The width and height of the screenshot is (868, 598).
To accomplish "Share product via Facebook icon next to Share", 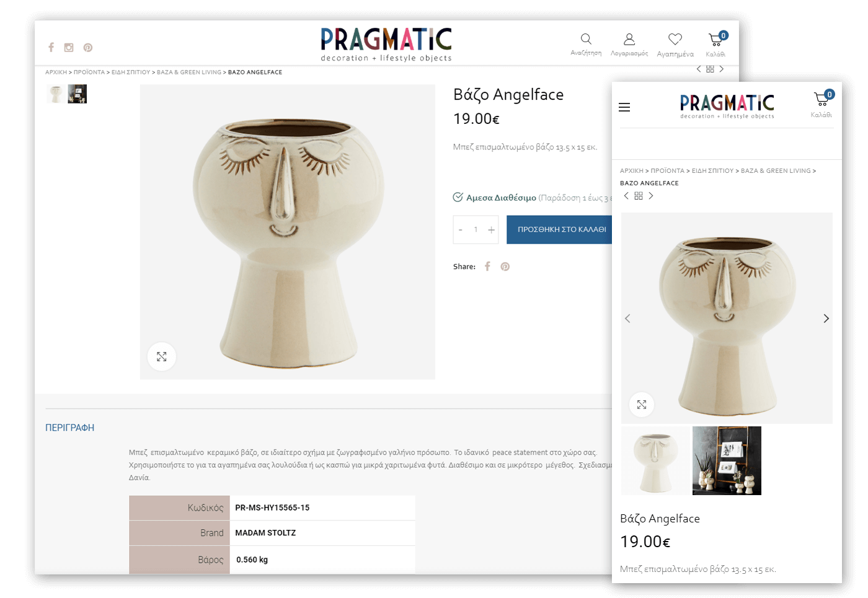I will (x=487, y=266).
